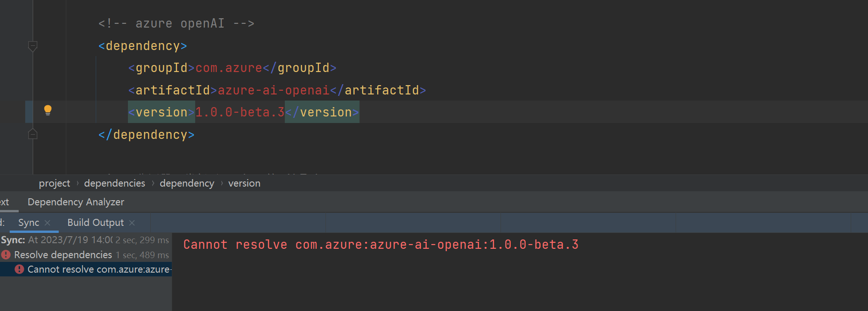Click the breadcrumb separator arrow after project
Image resolution: width=868 pixels, height=311 pixels.
click(x=77, y=183)
